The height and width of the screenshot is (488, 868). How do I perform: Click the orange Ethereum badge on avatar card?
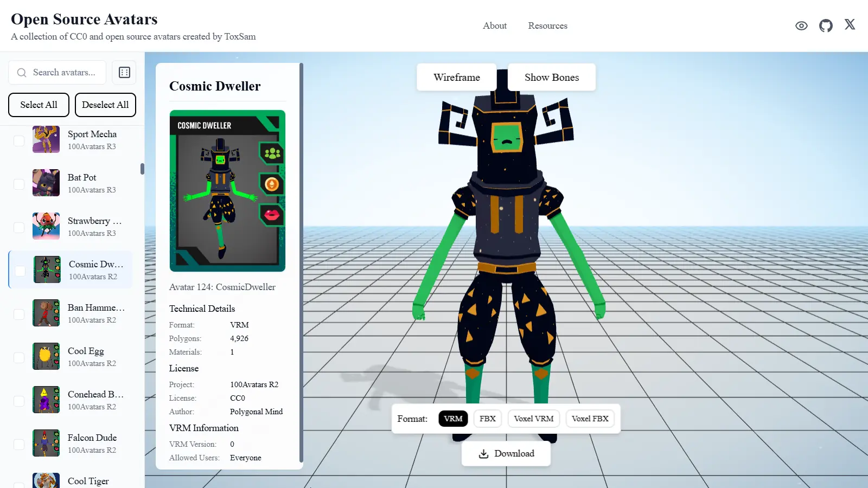[x=272, y=184]
